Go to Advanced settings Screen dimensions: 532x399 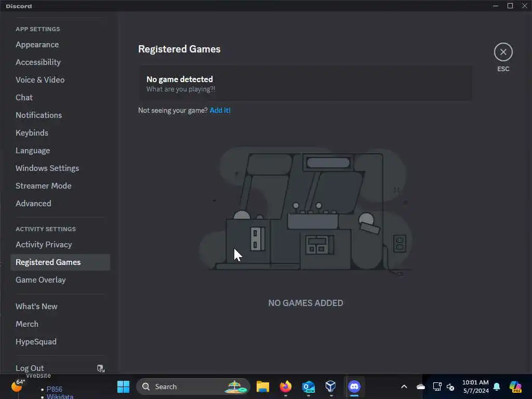click(33, 203)
